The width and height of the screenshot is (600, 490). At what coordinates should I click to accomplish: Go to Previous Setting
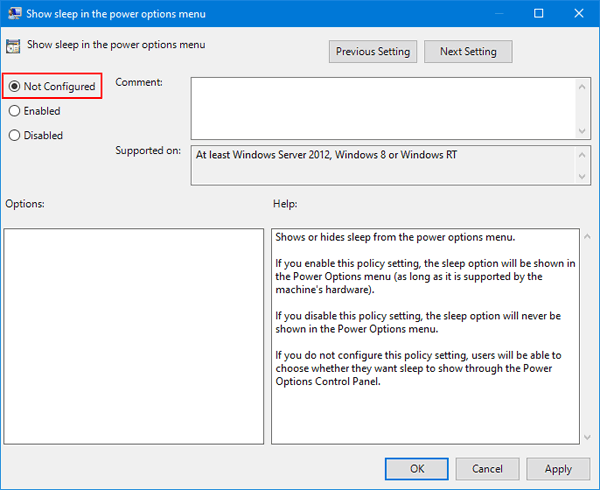[372, 51]
